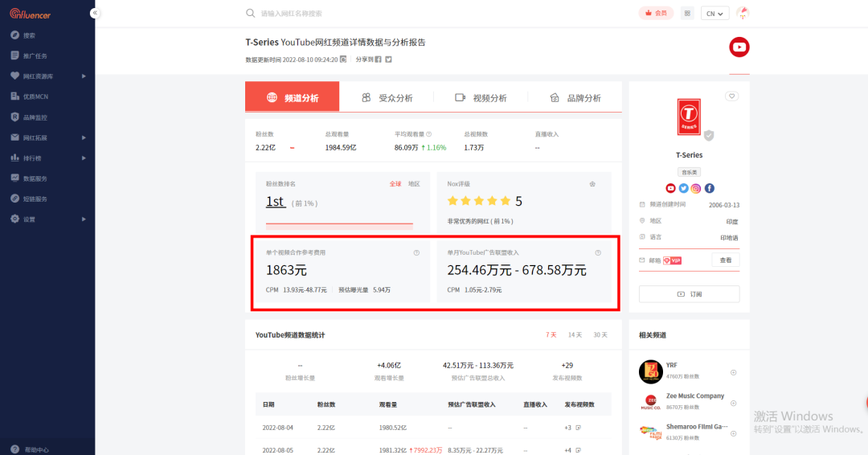Switch to 受众分析 tab
This screenshot has width=868, height=455.
(x=387, y=98)
